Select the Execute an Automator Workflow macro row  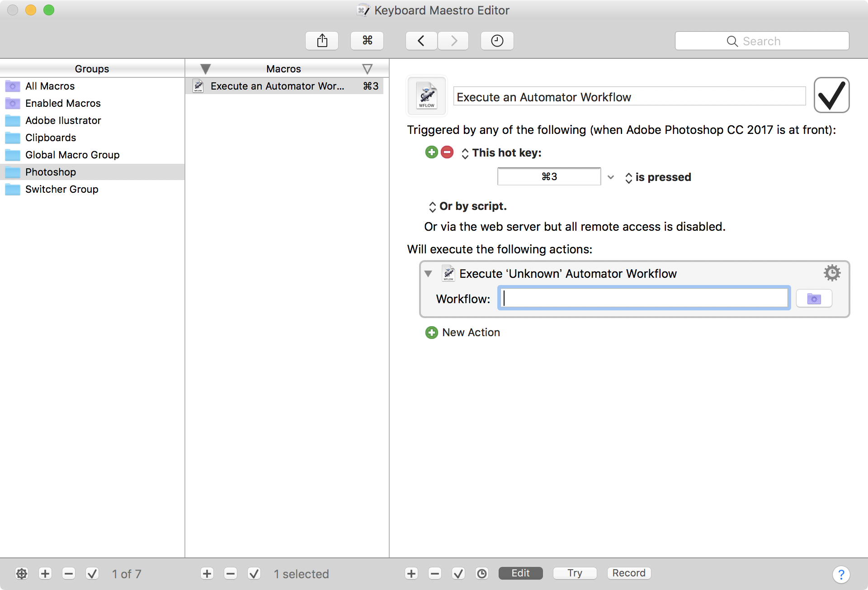pyautogui.click(x=284, y=86)
